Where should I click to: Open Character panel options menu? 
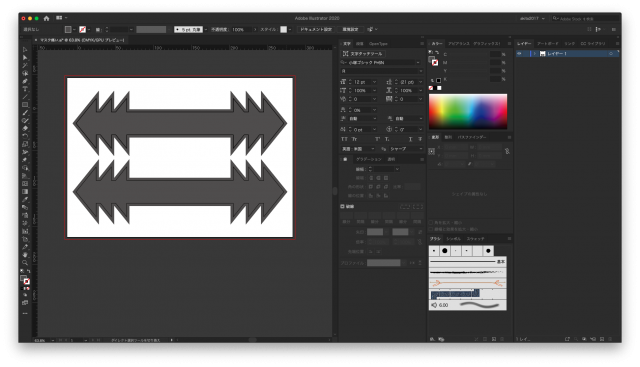point(422,44)
